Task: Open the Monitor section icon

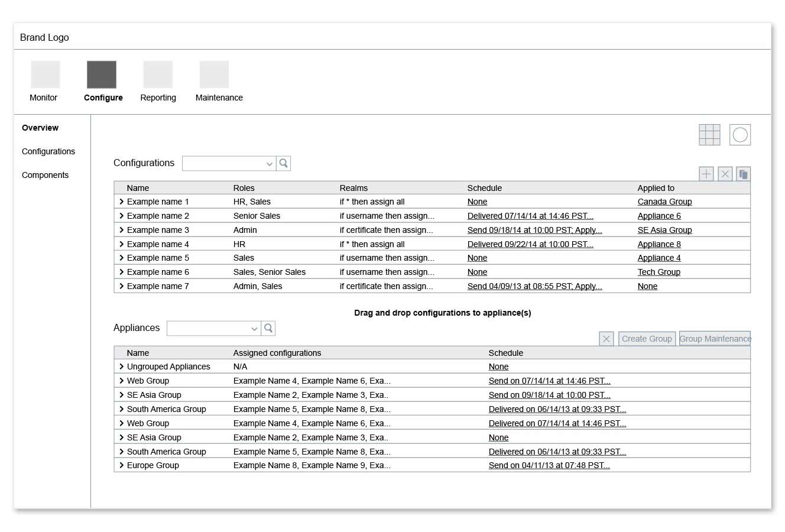Action: [x=46, y=74]
